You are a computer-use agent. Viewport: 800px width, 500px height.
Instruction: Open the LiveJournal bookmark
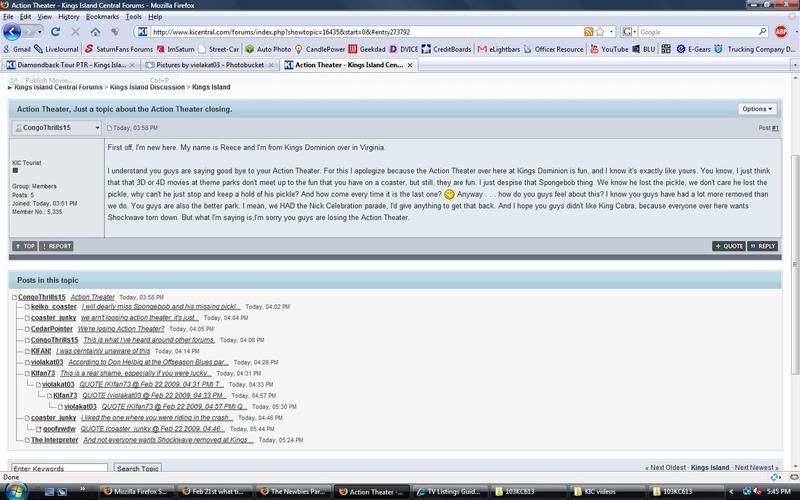[x=56, y=49]
